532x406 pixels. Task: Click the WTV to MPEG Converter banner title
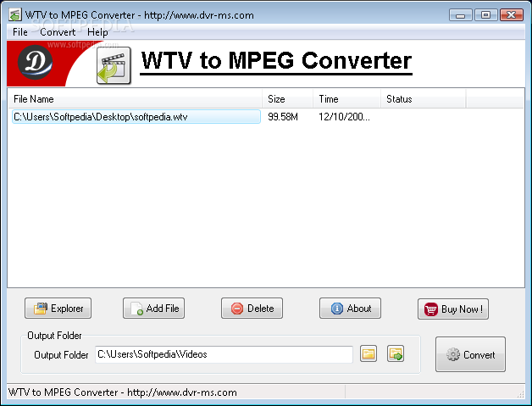276,61
